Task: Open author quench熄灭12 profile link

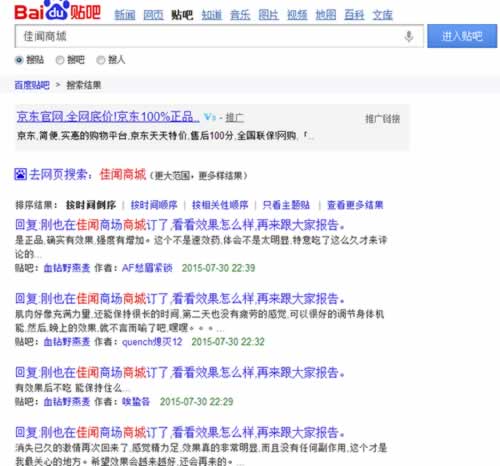Action: (152, 342)
